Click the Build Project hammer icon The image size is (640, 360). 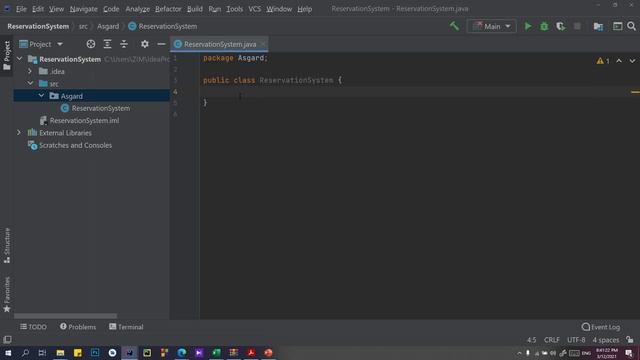tap(454, 26)
